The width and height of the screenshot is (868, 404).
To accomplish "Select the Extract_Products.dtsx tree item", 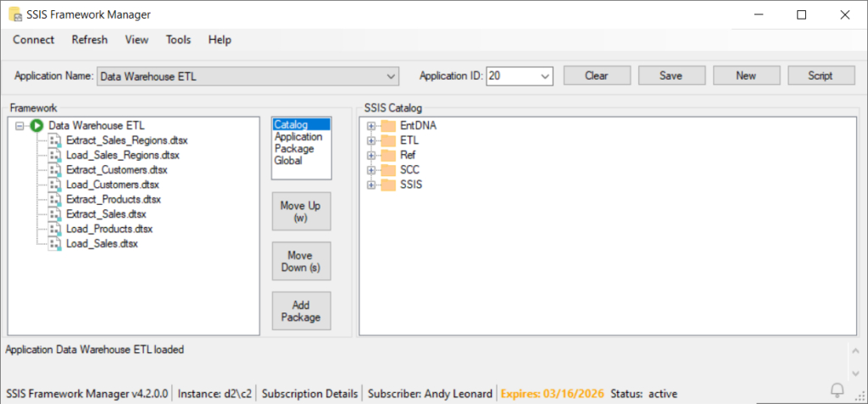I will (113, 199).
